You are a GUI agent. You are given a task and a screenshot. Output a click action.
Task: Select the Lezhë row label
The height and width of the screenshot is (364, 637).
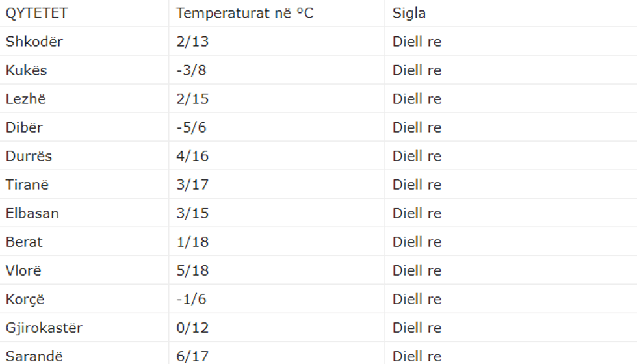[x=26, y=99]
